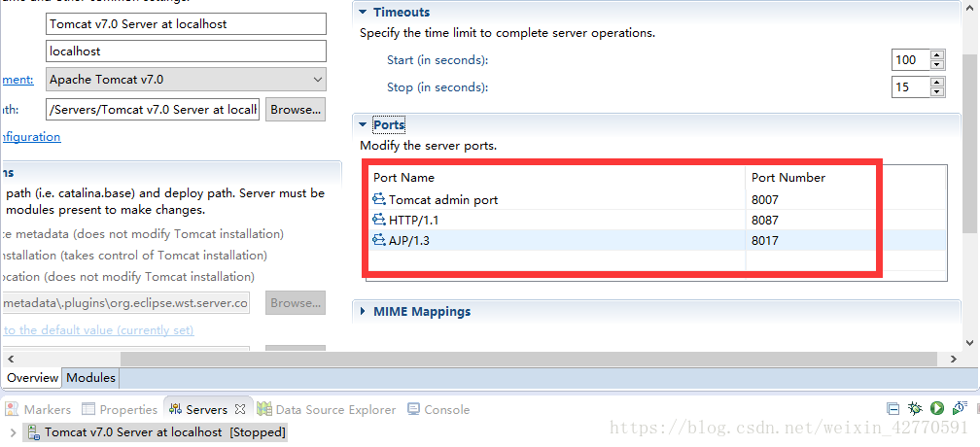Click the Start seconds field showing 100
This screenshot has height=447, width=980.
(911, 60)
